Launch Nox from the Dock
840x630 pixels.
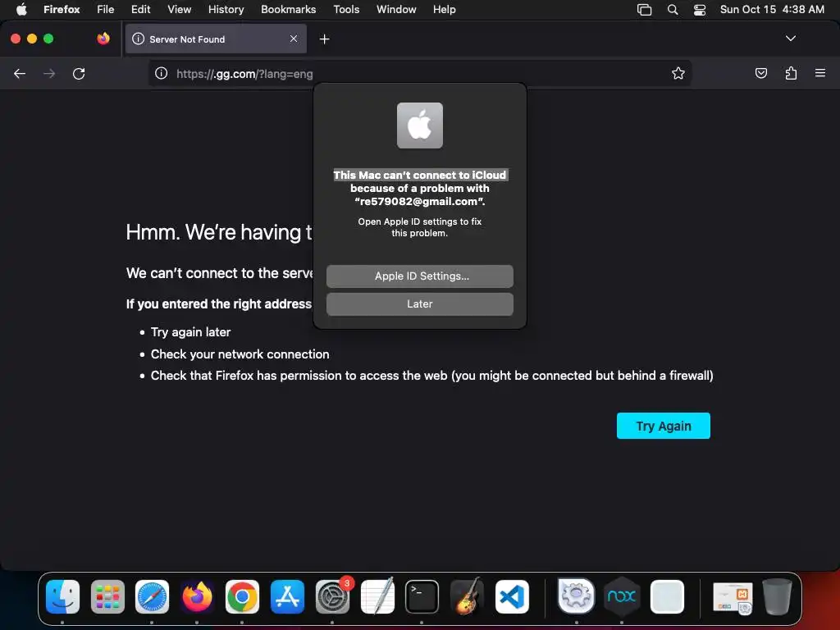point(622,596)
